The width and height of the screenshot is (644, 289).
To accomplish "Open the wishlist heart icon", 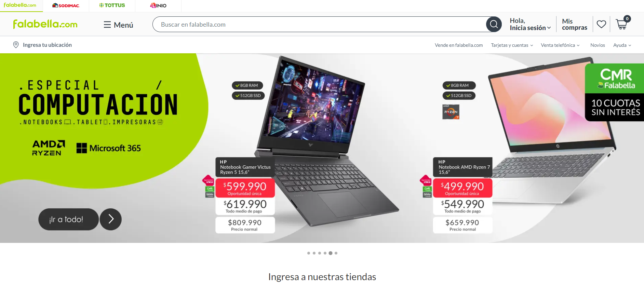I will tap(601, 24).
